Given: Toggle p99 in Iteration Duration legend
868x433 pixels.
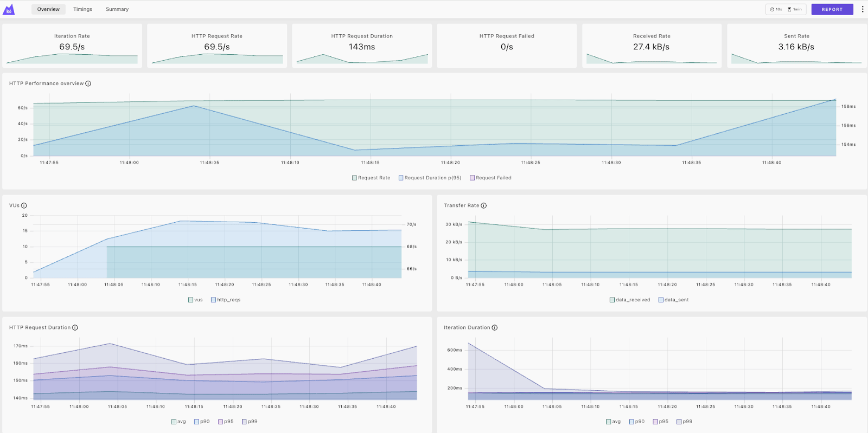Looking at the screenshot, I should coord(685,422).
